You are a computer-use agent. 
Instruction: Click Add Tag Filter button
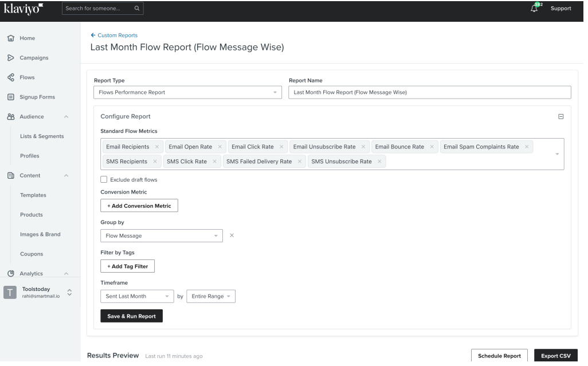127,266
